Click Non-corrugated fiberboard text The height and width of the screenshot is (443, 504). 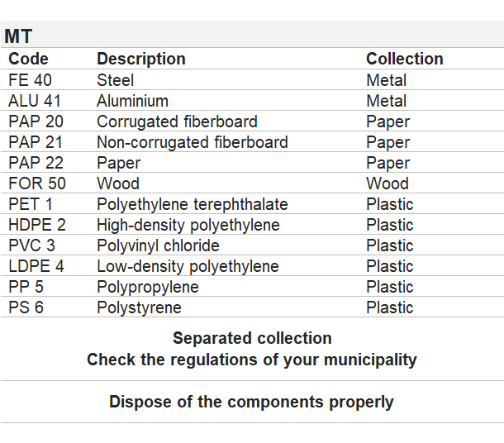[193, 142]
